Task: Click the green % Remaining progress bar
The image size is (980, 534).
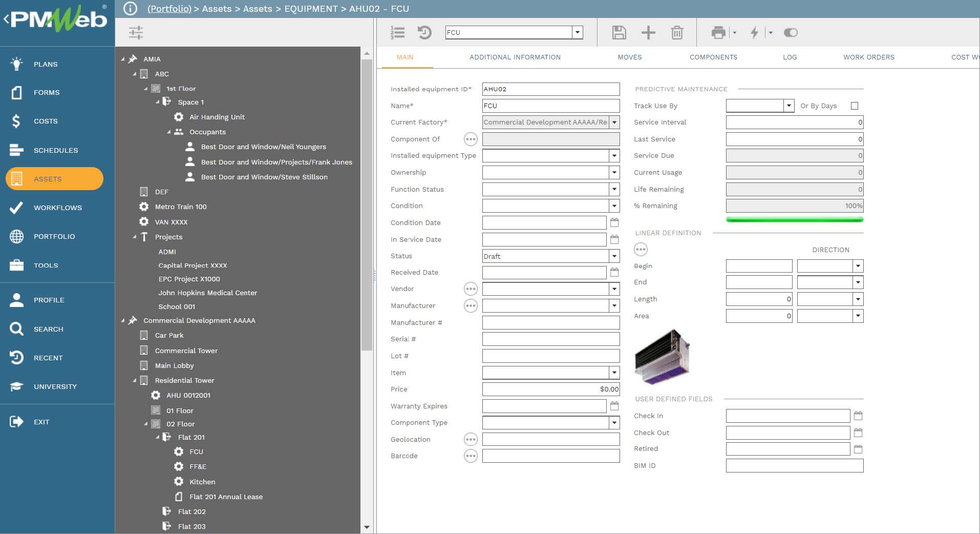Action: [x=795, y=220]
